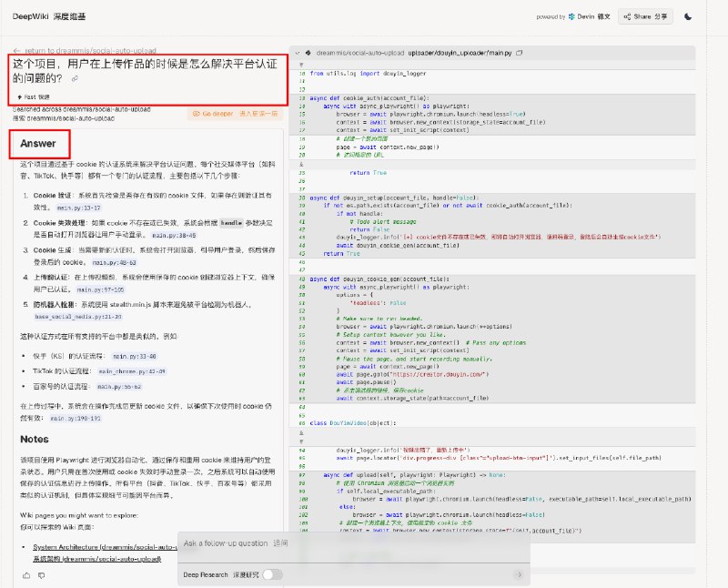Click the Searched across dreammis/social-auto-upload text

coord(81,109)
